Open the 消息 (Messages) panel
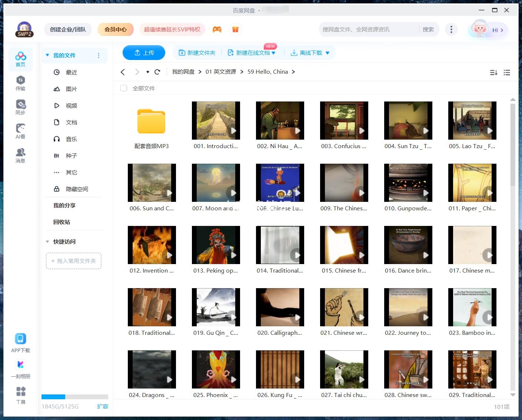Viewport: 522px width, 420px height. click(x=20, y=155)
